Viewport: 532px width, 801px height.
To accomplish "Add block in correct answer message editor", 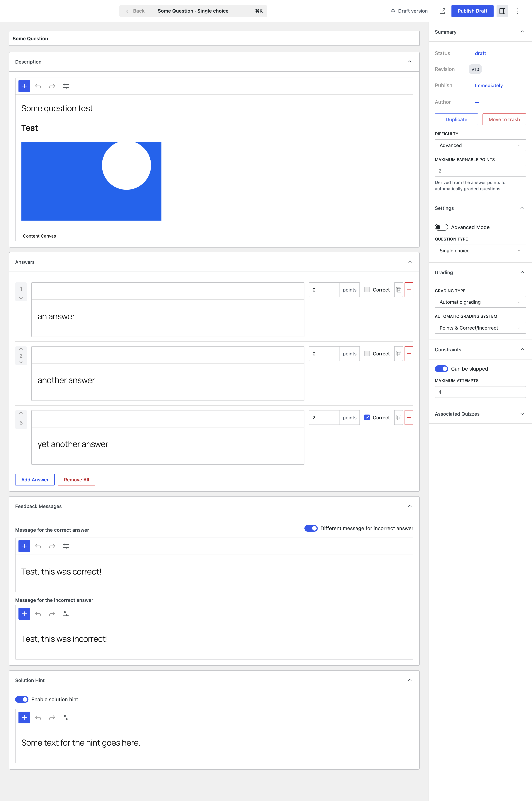I will point(24,546).
